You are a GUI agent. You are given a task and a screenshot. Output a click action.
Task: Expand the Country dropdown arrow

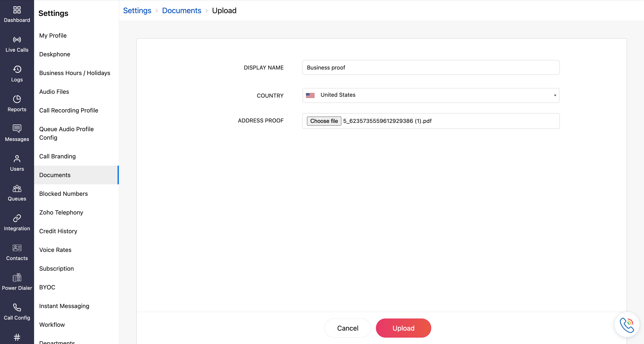pyautogui.click(x=555, y=95)
